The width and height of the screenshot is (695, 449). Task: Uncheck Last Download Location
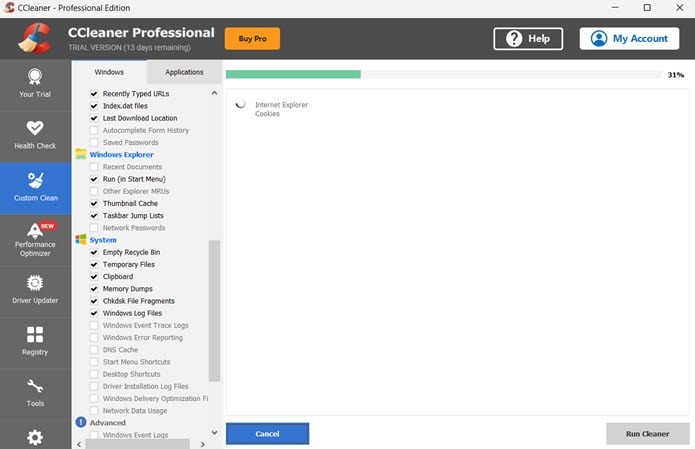(94, 118)
